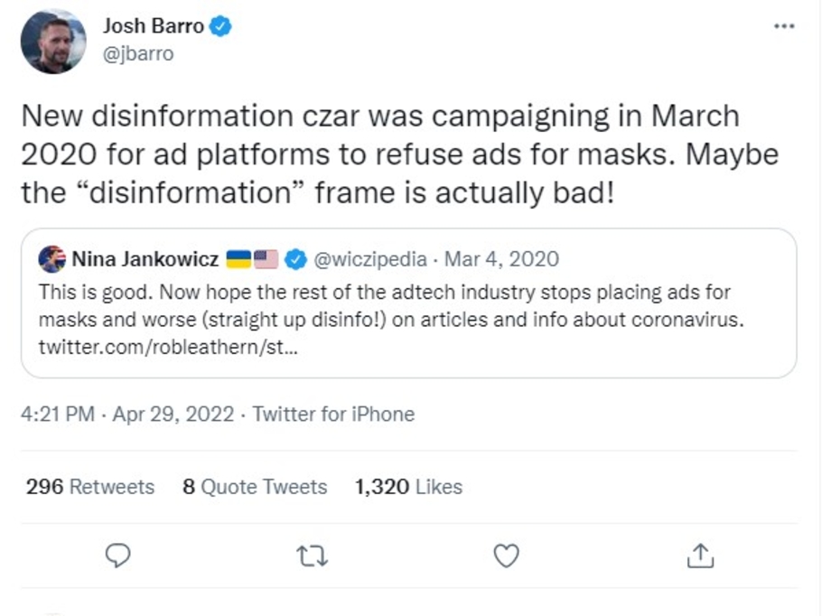Viewport: 840px width, 616px height.
Task: Show the 1,320 Likes list
Action: pyautogui.click(x=408, y=487)
